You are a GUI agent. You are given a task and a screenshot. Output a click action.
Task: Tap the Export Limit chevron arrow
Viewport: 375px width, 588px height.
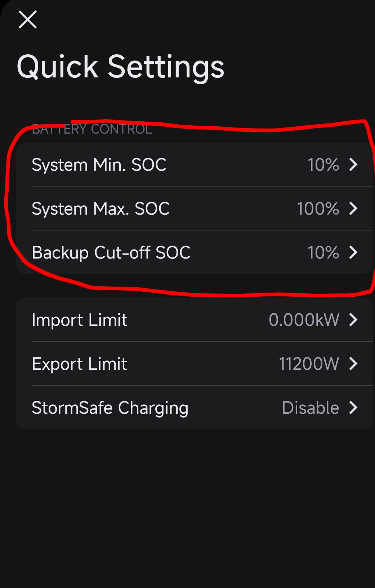pos(353,364)
